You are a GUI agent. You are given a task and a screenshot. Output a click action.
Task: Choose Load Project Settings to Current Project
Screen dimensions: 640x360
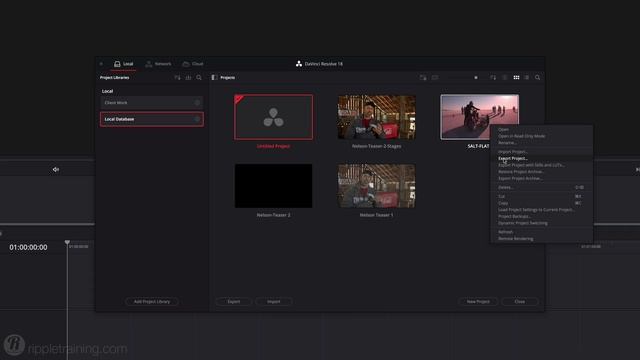pos(541,210)
